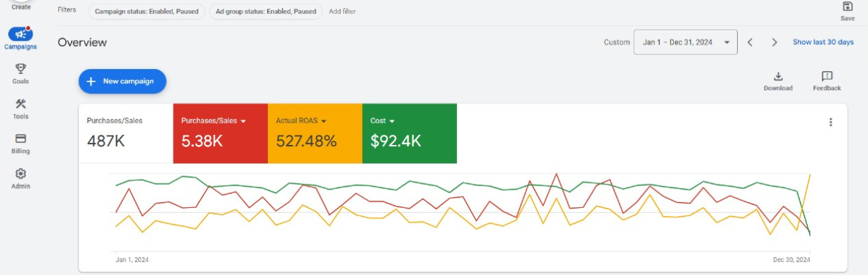Click Show last 30 days link
This screenshot has width=868, height=275.
click(x=823, y=42)
